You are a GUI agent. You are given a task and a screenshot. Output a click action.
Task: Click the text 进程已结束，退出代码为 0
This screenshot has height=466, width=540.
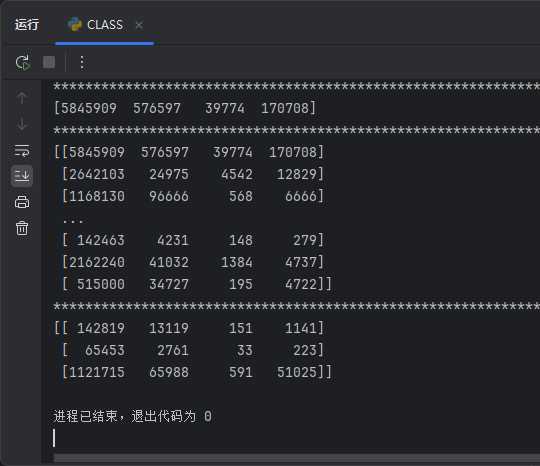pos(133,416)
